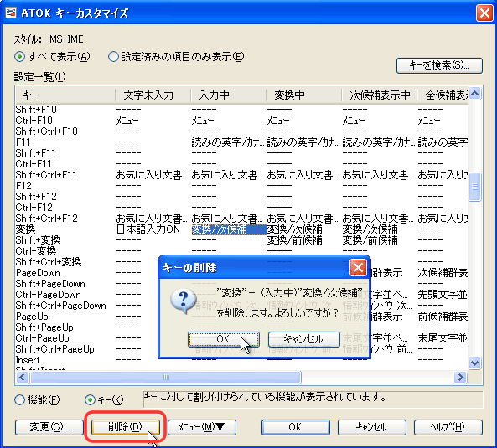Select the Shift+F10 row

coord(241,110)
